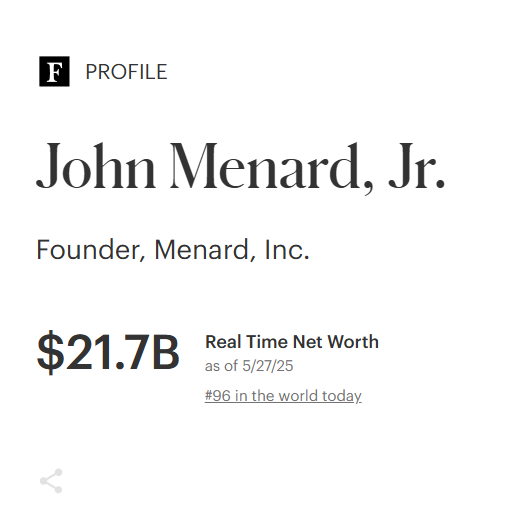Click the Founder, Menard, Inc. subtitle
Screen dimensions: 508x532
pos(173,250)
